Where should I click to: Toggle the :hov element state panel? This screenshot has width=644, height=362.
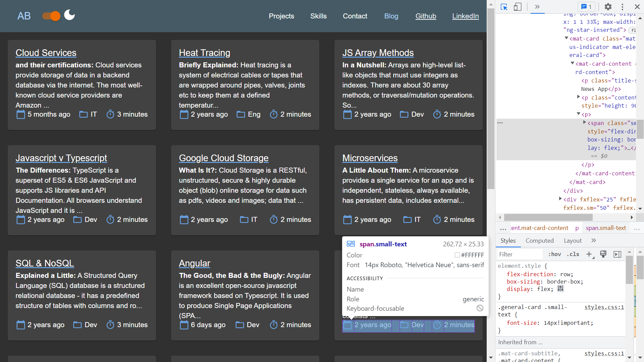click(x=554, y=254)
